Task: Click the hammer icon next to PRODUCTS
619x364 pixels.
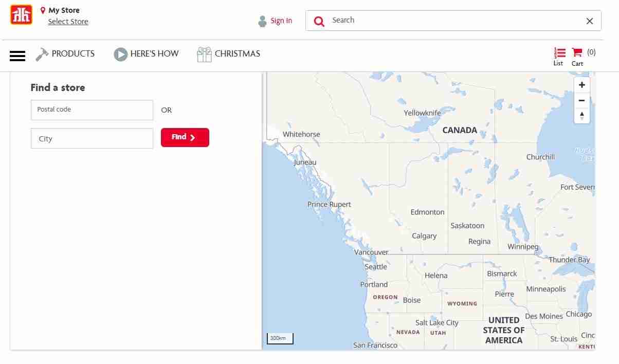Action: 42,53
